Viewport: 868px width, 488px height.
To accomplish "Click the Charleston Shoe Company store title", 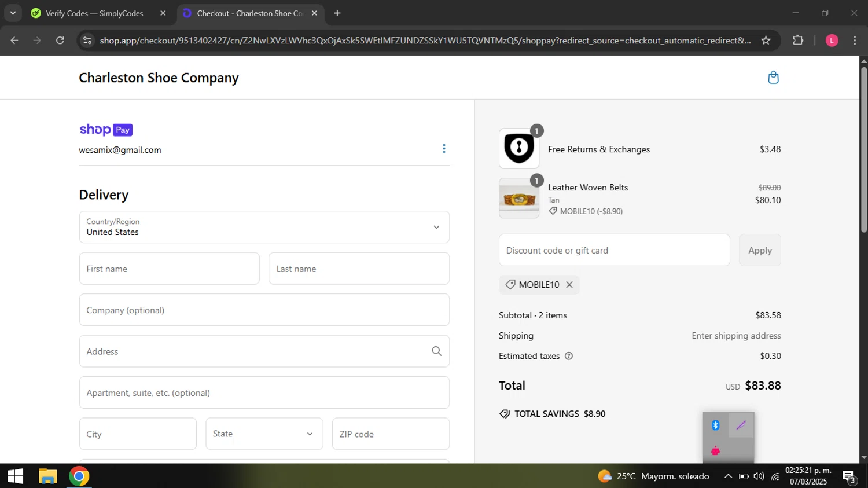I will click(x=159, y=78).
